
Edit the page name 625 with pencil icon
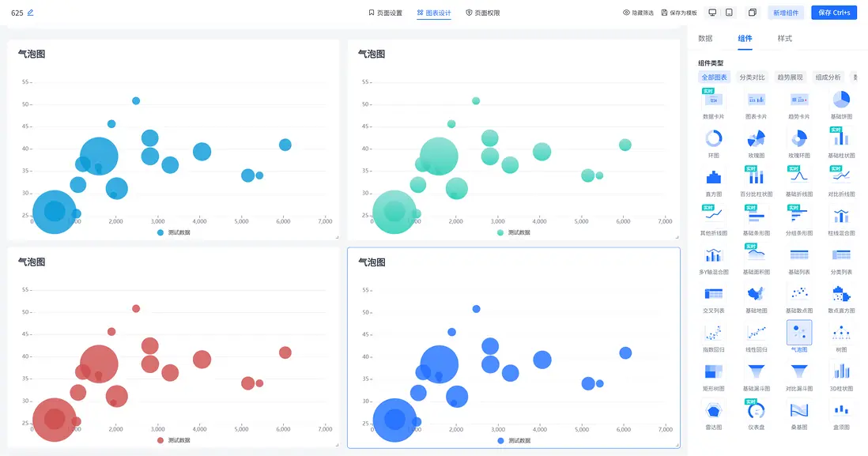(x=31, y=13)
